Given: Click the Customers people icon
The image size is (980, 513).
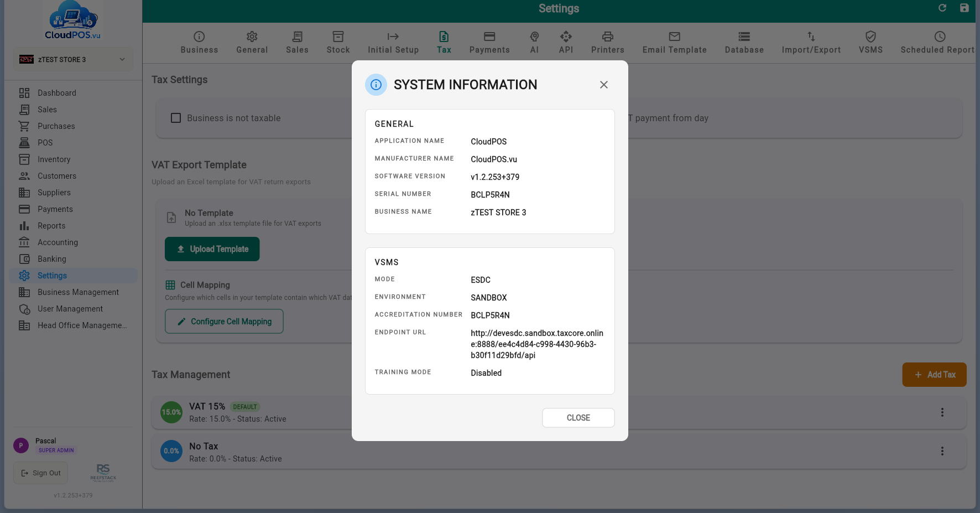Looking at the screenshot, I should pos(24,176).
